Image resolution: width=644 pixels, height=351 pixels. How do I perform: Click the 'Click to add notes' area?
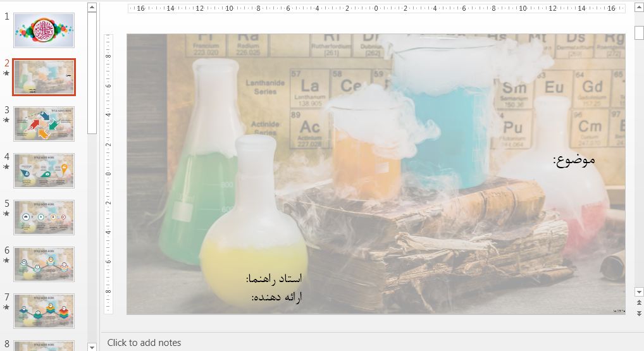[x=144, y=343]
